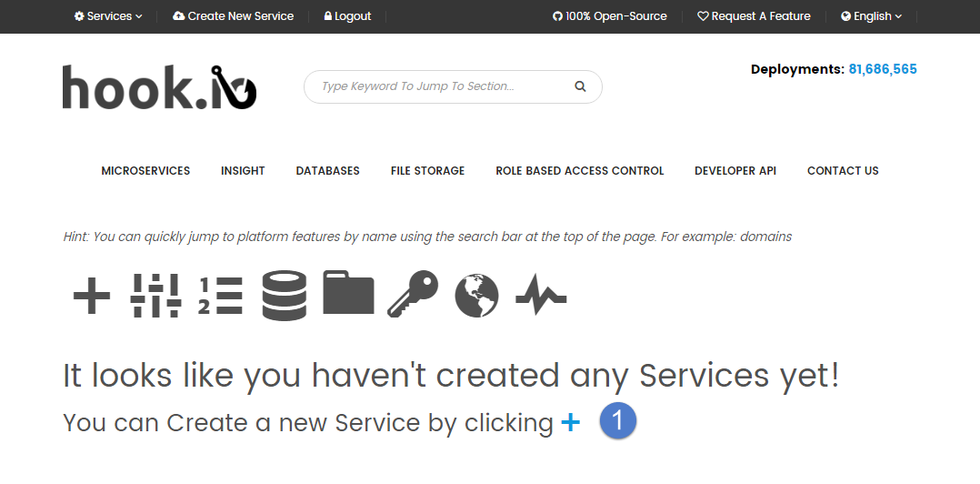Select Role Based Access Control menu
The image size is (980, 484).
[579, 171]
